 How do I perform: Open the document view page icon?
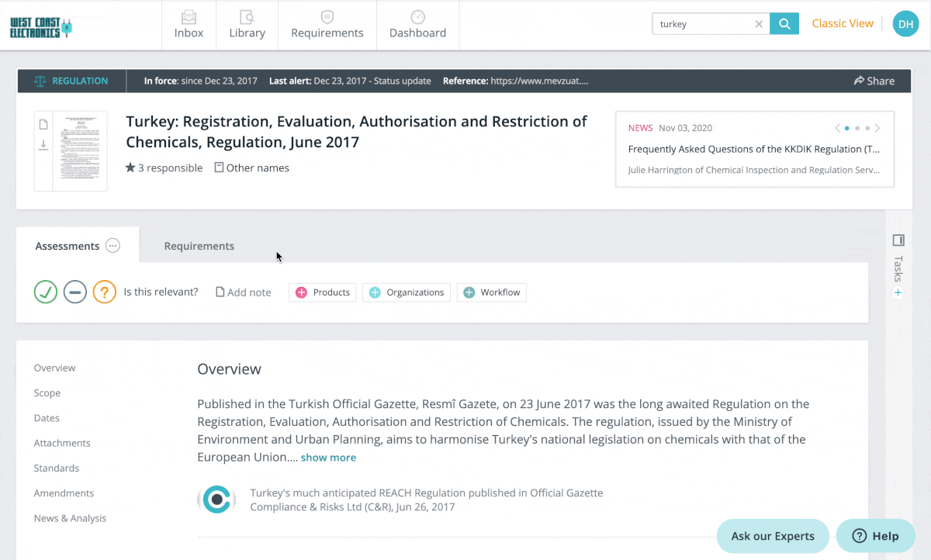pos(43,125)
